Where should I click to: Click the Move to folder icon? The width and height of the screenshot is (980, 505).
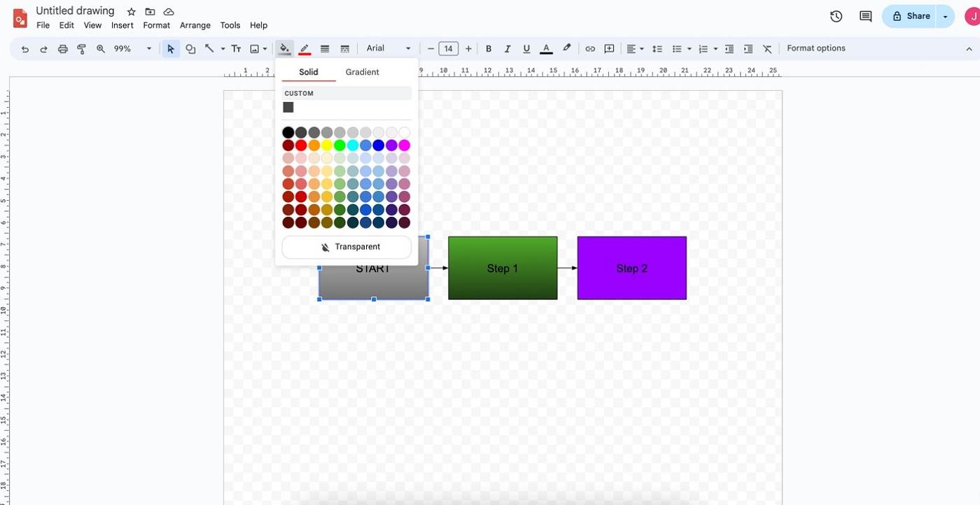coord(150,12)
